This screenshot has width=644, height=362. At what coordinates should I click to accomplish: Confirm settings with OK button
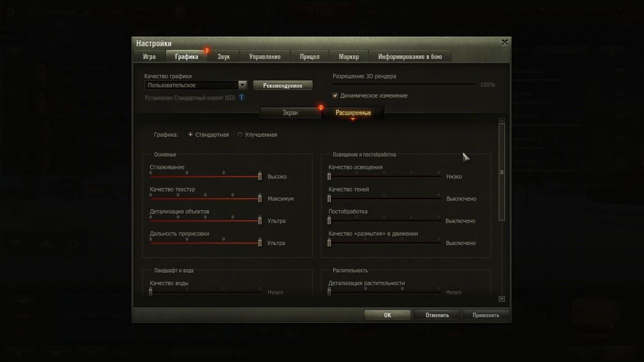(387, 315)
